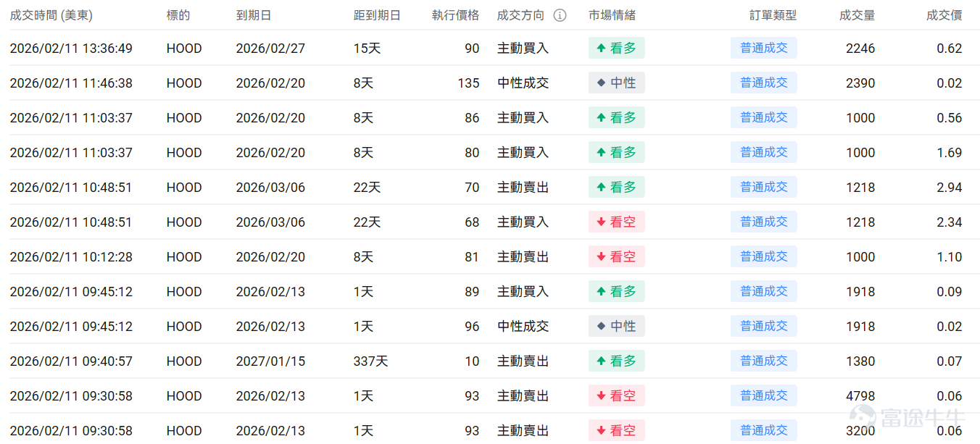
Task: Click trade volume 4798
Action: click(x=860, y=396)
